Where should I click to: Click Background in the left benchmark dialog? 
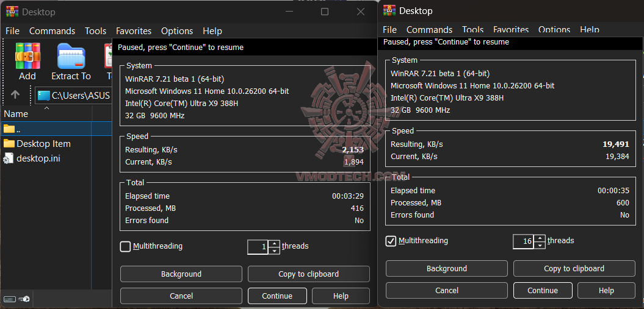coord(181,274)
